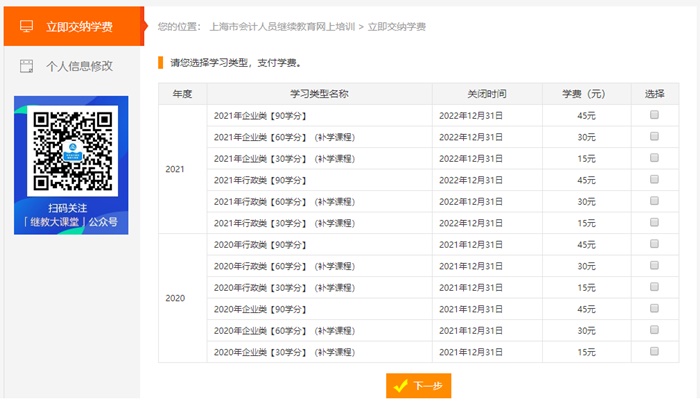Check the 2020年行政类【90学分】 checkbox

pyautogui.click(x=654, y=244)
